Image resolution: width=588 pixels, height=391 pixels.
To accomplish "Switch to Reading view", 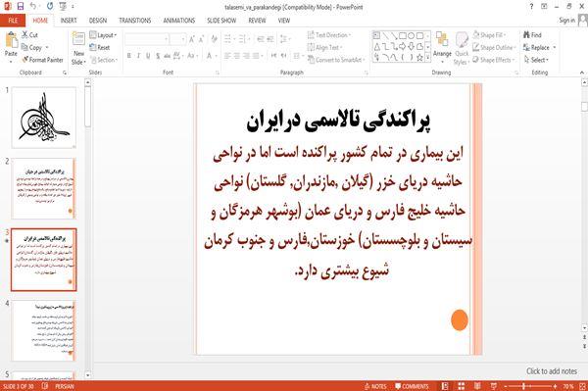I will 477,386.
